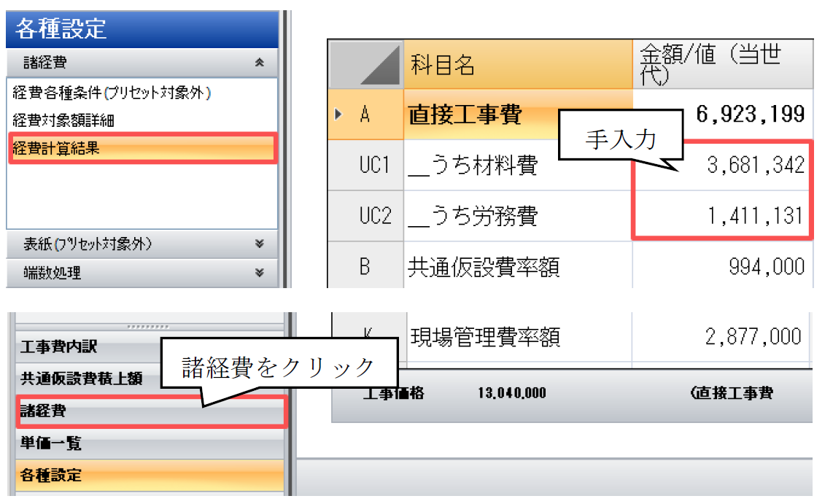Click the 金額/値(当世代) column header

(x=721, y=65)
